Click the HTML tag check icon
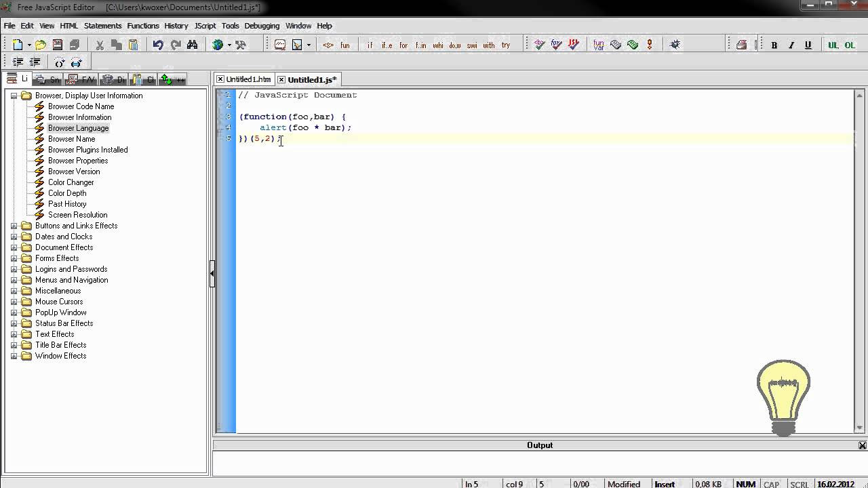This screenshot has width=868, height=488. click(540, 45)
